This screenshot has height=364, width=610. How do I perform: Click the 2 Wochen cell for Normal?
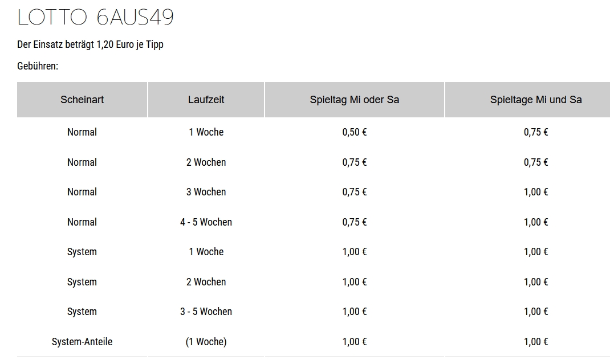click(x=206, y=162)
